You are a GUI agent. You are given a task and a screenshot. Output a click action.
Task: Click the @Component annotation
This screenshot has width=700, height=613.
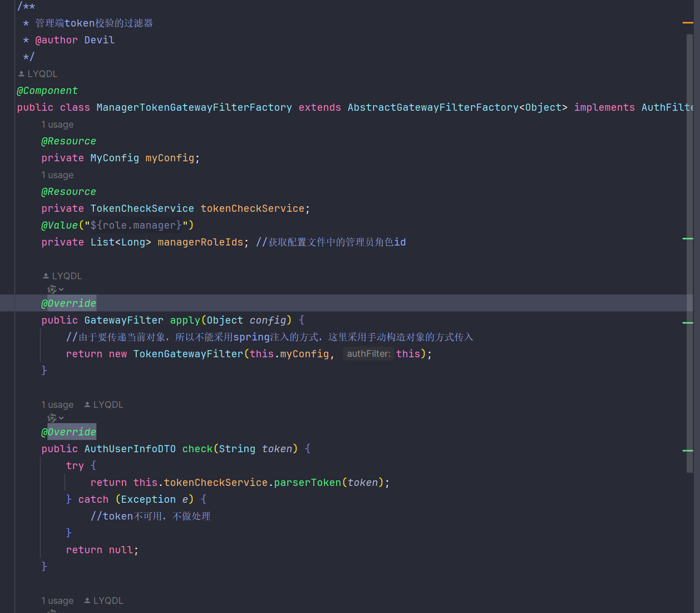[47, 91]
